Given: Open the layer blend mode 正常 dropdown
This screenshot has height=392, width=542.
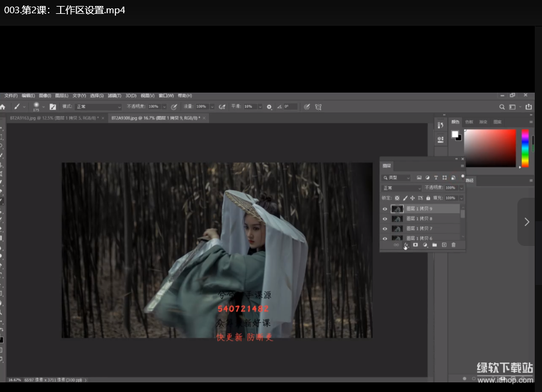Looking at the screenshot, I should [x=402, y=188].
